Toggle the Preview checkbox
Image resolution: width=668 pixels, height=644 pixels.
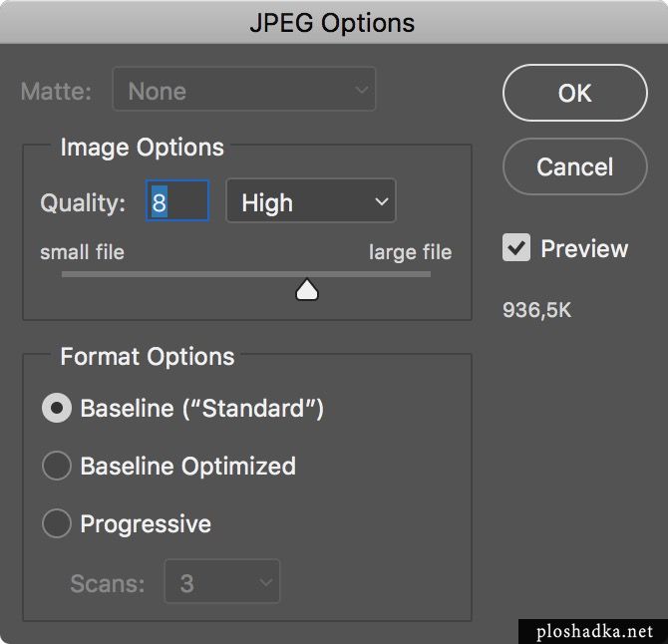click(516, 248)
